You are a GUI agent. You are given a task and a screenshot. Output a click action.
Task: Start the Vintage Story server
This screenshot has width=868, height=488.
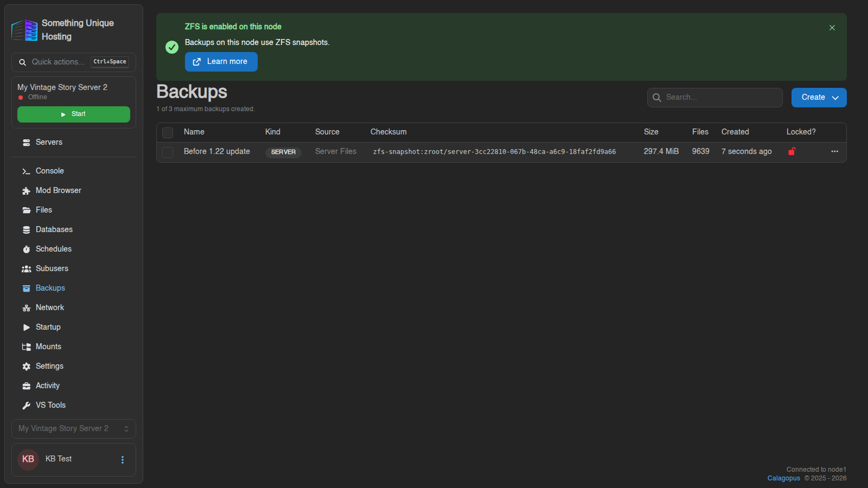coord(74,114)
